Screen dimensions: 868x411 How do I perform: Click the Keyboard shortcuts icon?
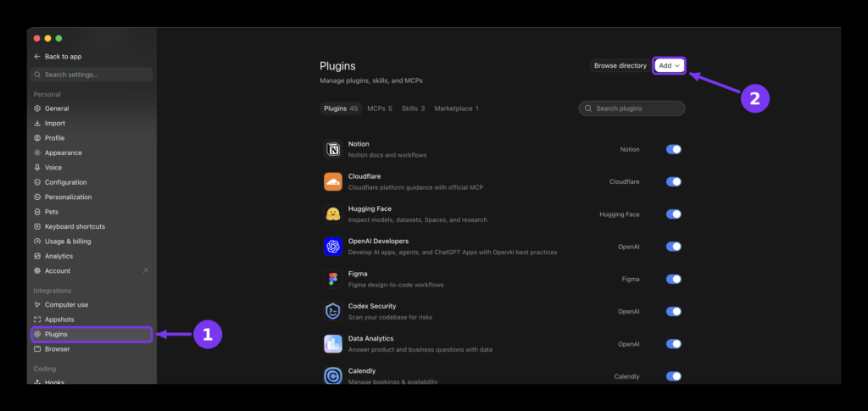coord(37,226)
